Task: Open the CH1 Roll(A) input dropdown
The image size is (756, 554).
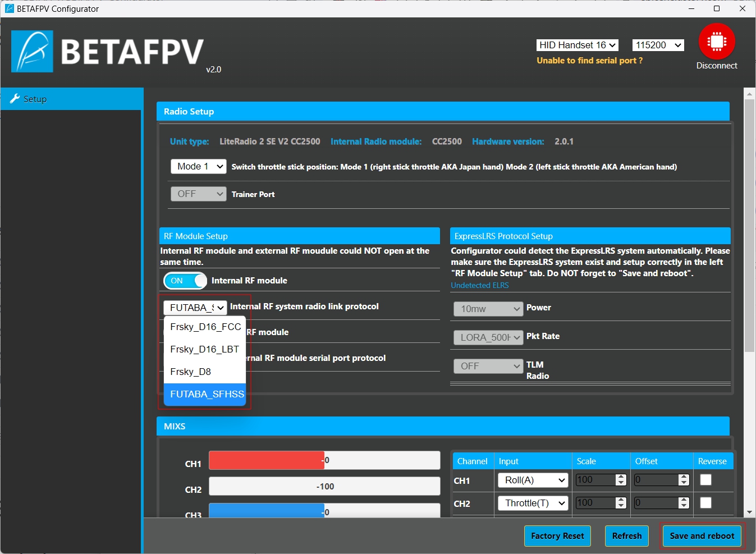Action: tap(533, 480)
